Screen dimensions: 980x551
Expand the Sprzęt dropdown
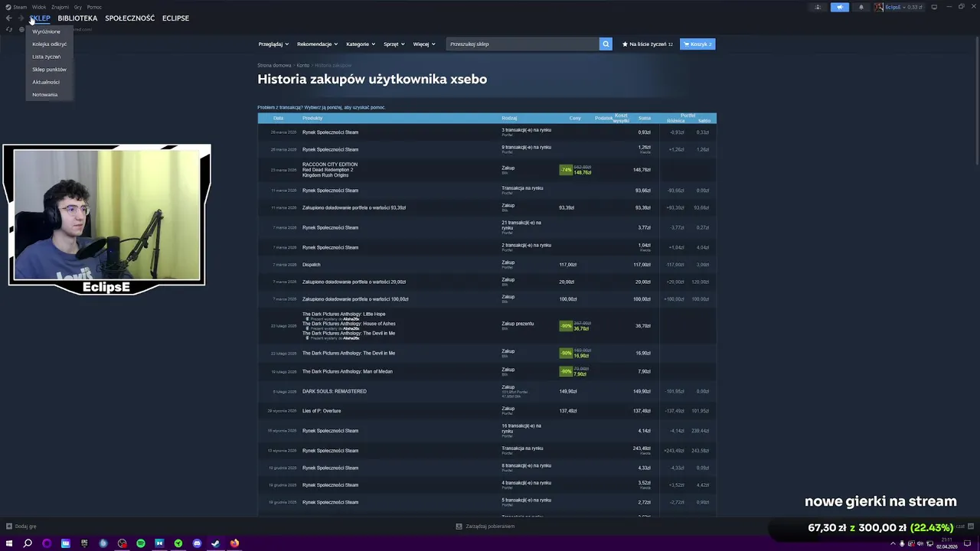(x=394, y=44)
